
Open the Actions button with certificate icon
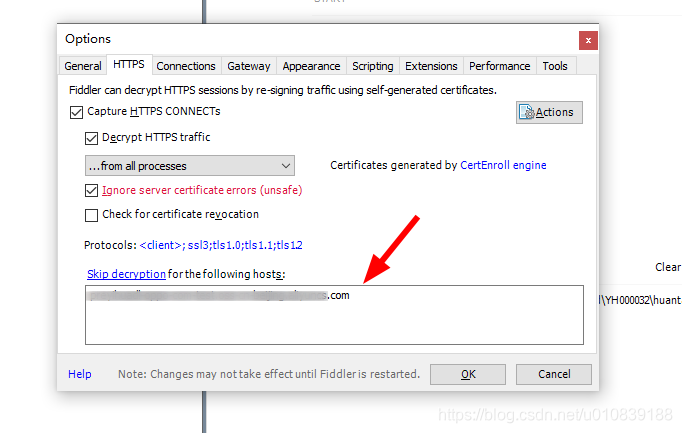click(x=549, y=113)
